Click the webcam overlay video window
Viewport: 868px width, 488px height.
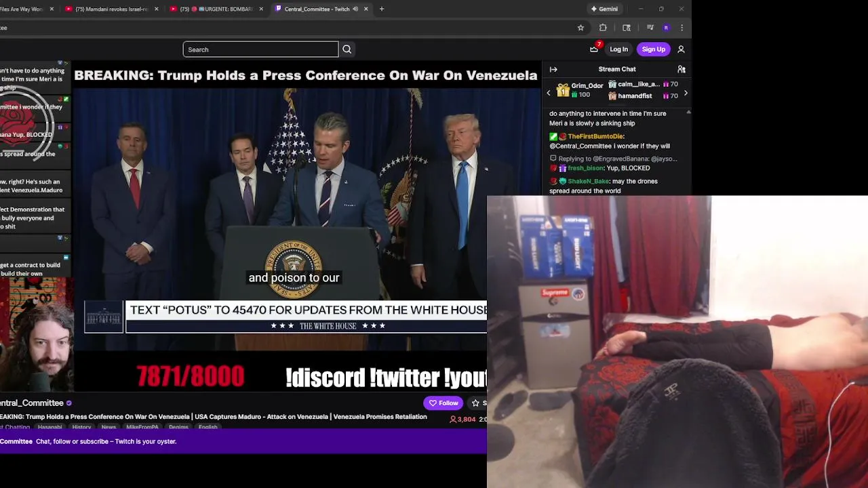pyautogui.click(x=677, y=342)
